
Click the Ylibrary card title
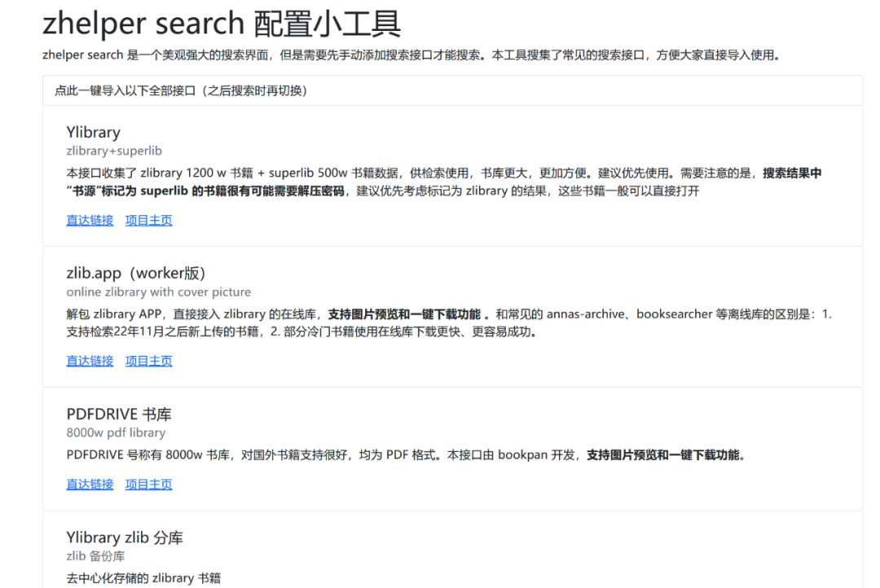click(93, 133)
